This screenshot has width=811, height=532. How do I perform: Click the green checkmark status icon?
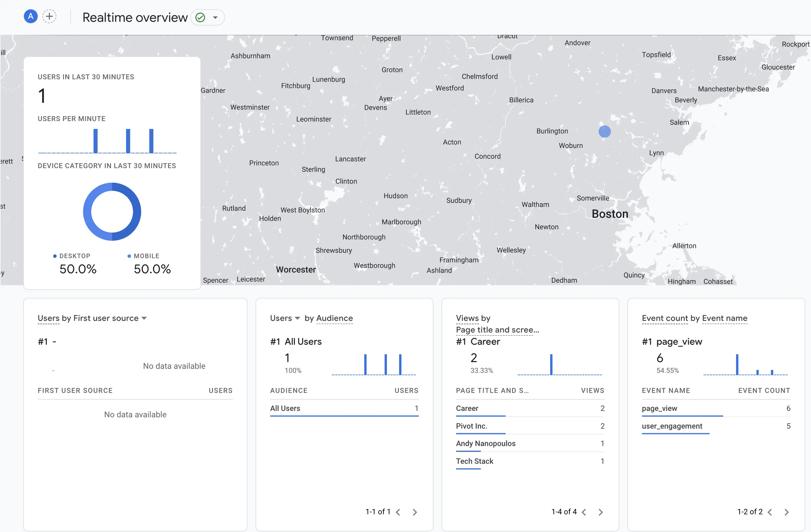coord(200,17)
